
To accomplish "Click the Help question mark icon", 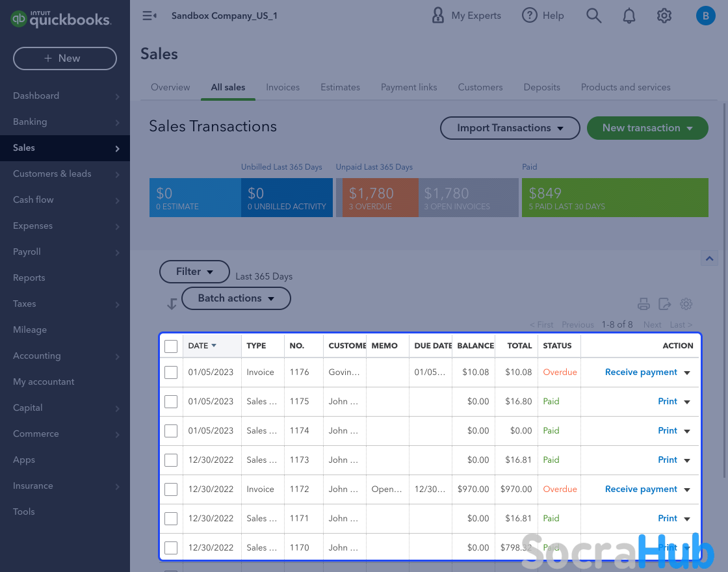I will (530, 16).
